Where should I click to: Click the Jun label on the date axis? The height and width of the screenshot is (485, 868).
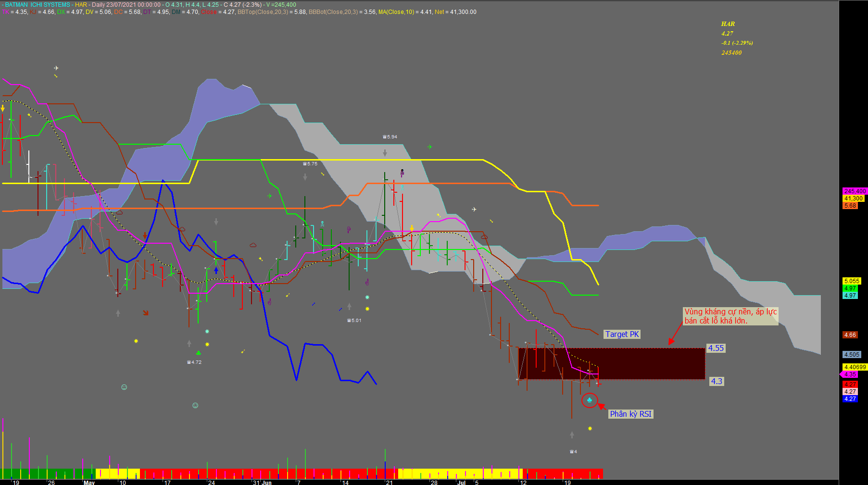[266, 483]
